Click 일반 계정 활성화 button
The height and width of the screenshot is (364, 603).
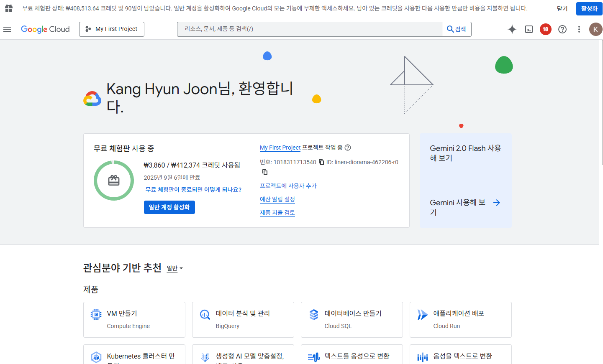pyautogui.click(x=169, y=207)
